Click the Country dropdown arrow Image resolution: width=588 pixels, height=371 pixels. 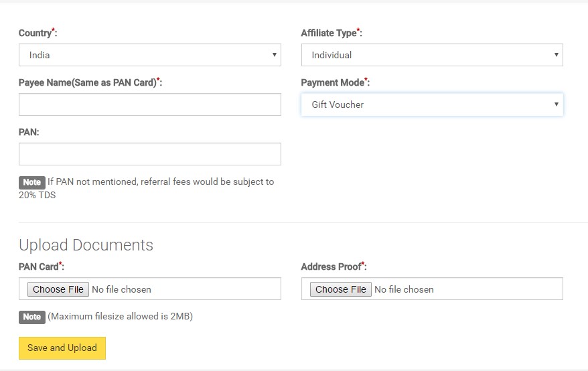274,55
